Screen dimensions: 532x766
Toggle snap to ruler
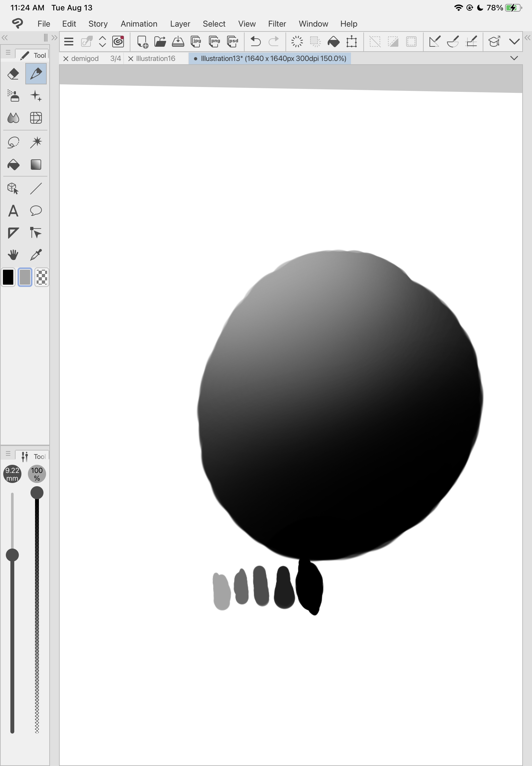point(434,42)
